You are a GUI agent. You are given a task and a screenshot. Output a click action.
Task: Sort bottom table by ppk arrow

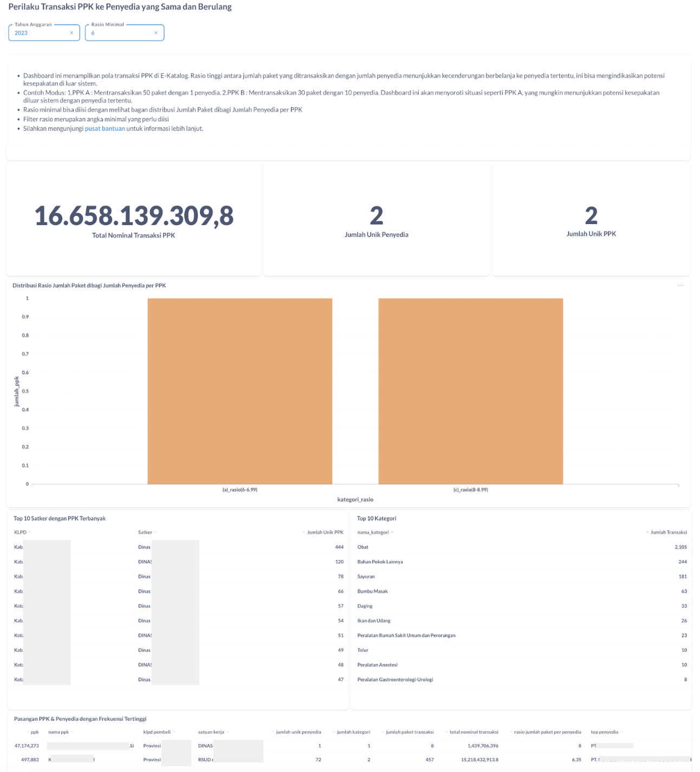tap(28, 732)
